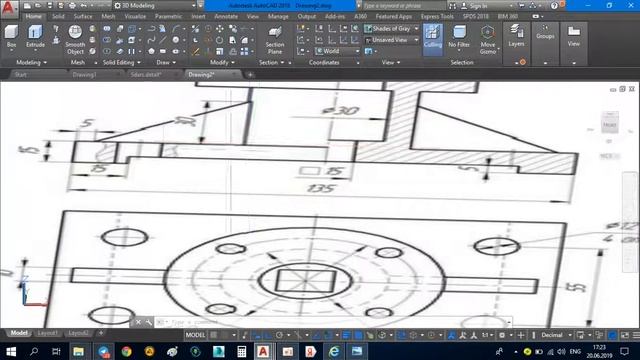Open Calculator from the taskbar
Screen dimensions: 640x360
click(242, 351)
